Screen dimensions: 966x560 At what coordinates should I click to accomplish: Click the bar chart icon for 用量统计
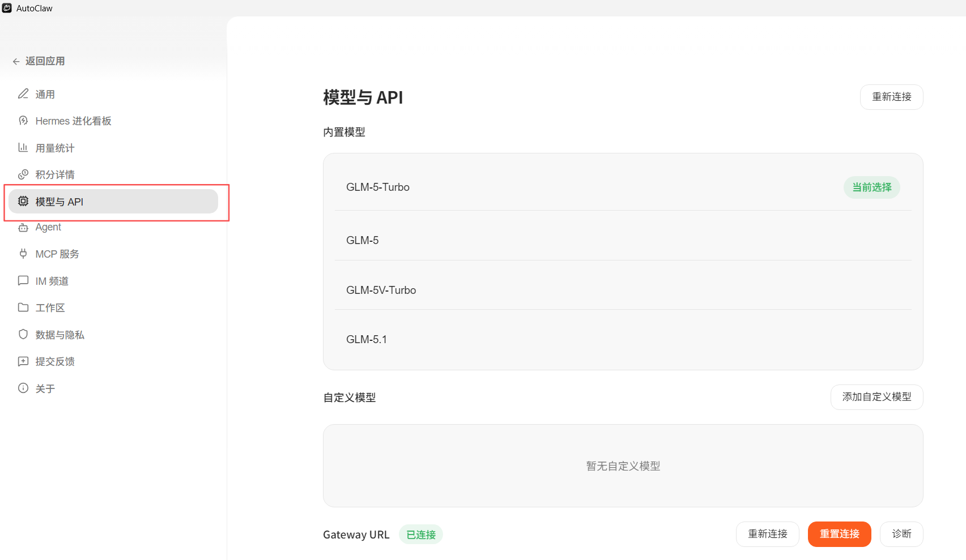pyautogui.click(x=23, y=148)
